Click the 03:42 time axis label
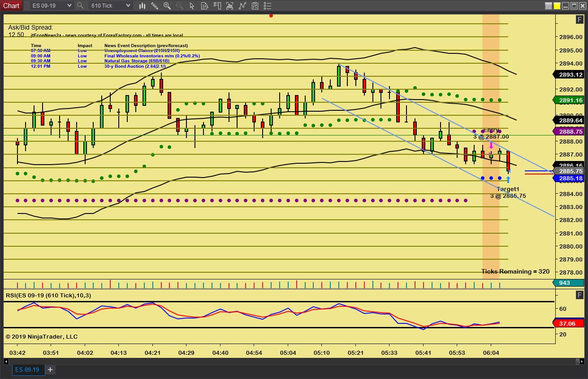This screenshot has width=588, height=379. (x=17, y=353)
